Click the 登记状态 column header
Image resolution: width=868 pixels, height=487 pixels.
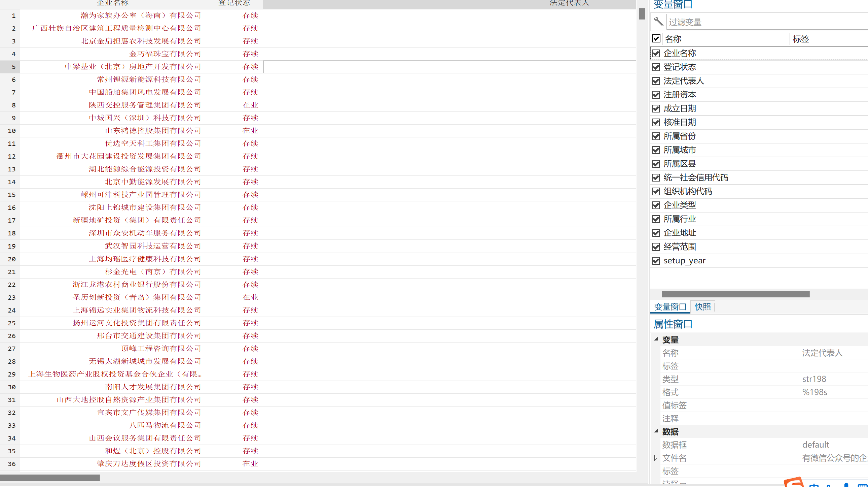(x=234, y=3)
